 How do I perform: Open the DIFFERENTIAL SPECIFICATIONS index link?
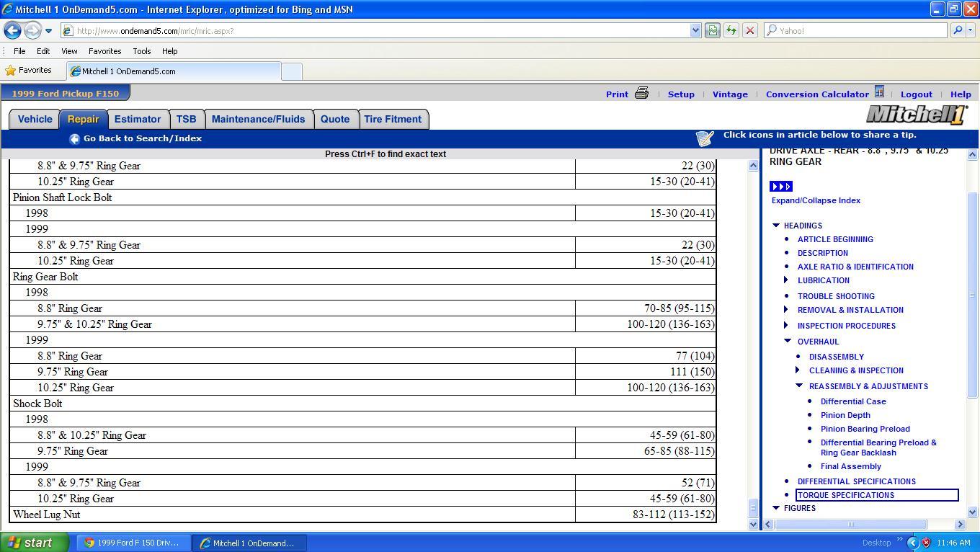pos(856,481)
